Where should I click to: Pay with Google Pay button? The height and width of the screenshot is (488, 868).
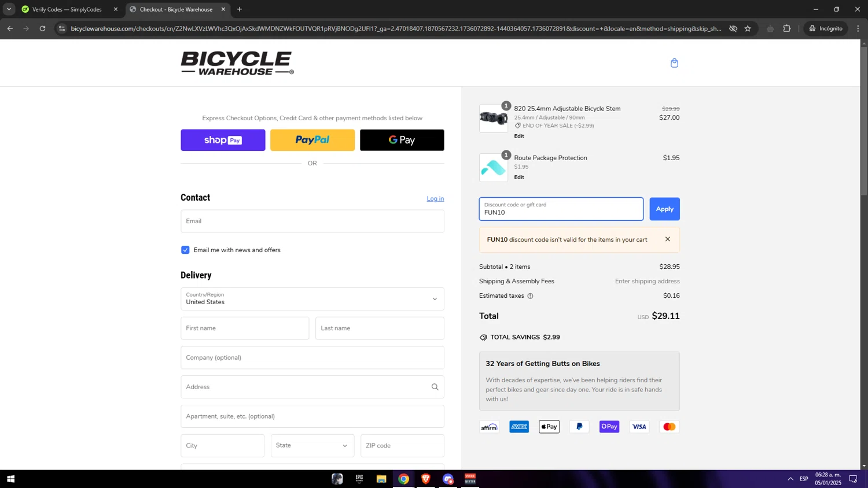402,140
